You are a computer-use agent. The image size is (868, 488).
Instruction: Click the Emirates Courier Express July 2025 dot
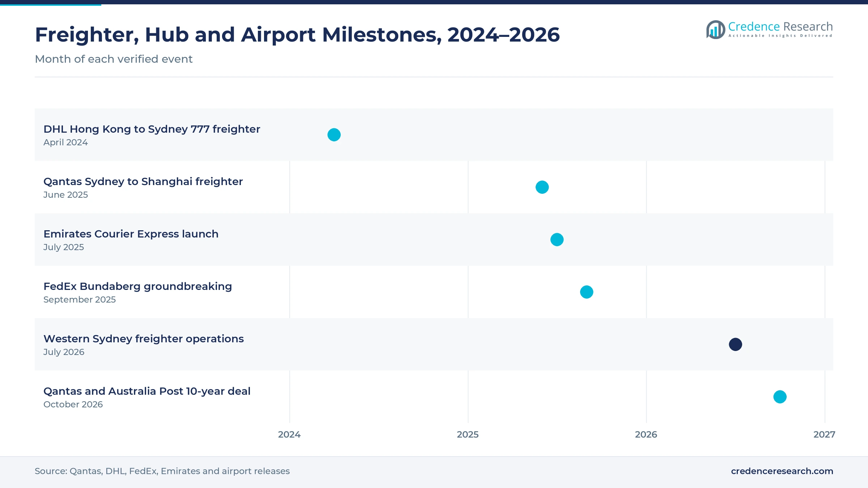tap(557, 240)
